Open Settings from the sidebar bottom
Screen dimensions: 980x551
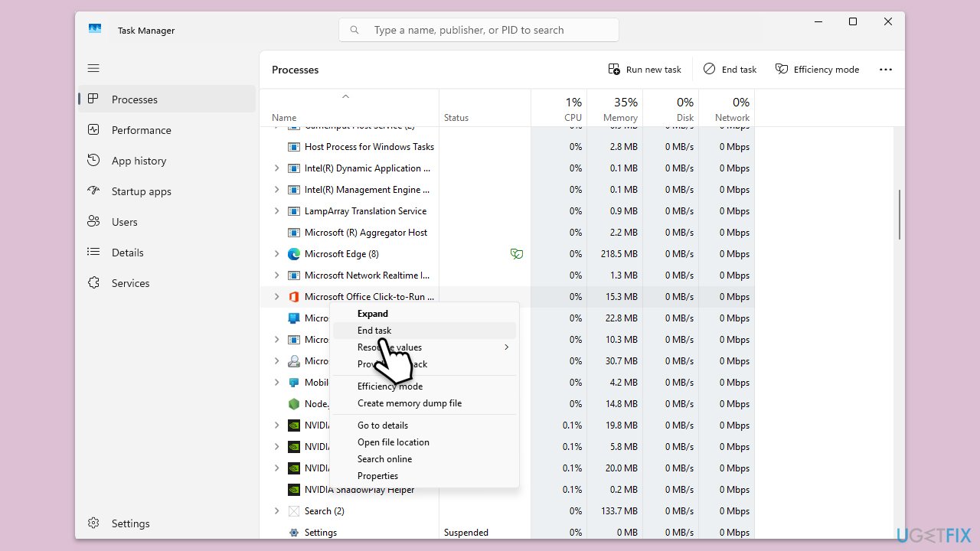pyautogui.click(x=130, y=523)
